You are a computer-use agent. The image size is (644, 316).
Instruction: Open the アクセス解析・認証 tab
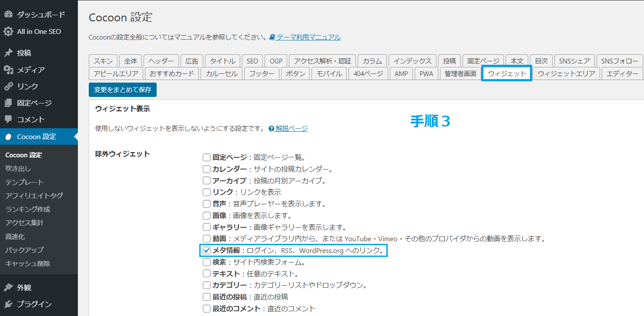click(322, 61)
